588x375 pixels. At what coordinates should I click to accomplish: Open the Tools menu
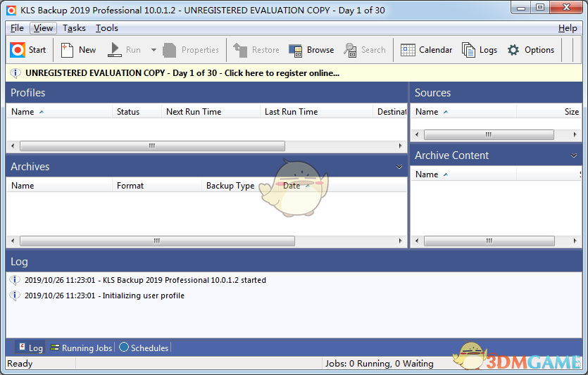(x=107, y=28)
